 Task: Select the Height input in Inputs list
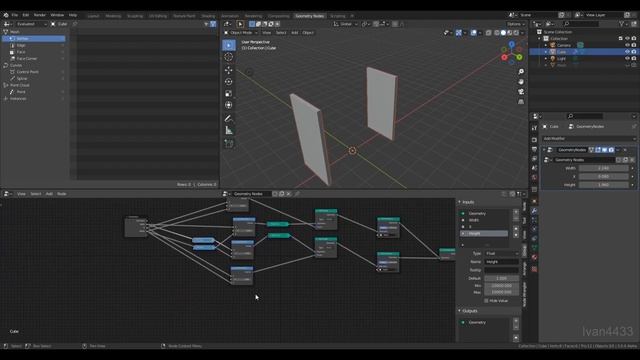click(x=484, y=233)
